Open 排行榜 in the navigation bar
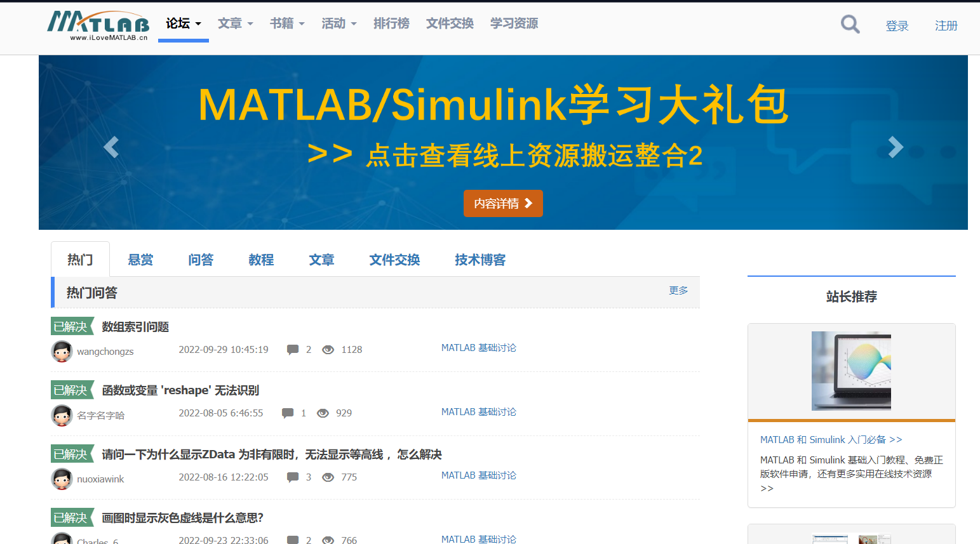The width and height of the screenshot is (980, 544). click(391, 23)
